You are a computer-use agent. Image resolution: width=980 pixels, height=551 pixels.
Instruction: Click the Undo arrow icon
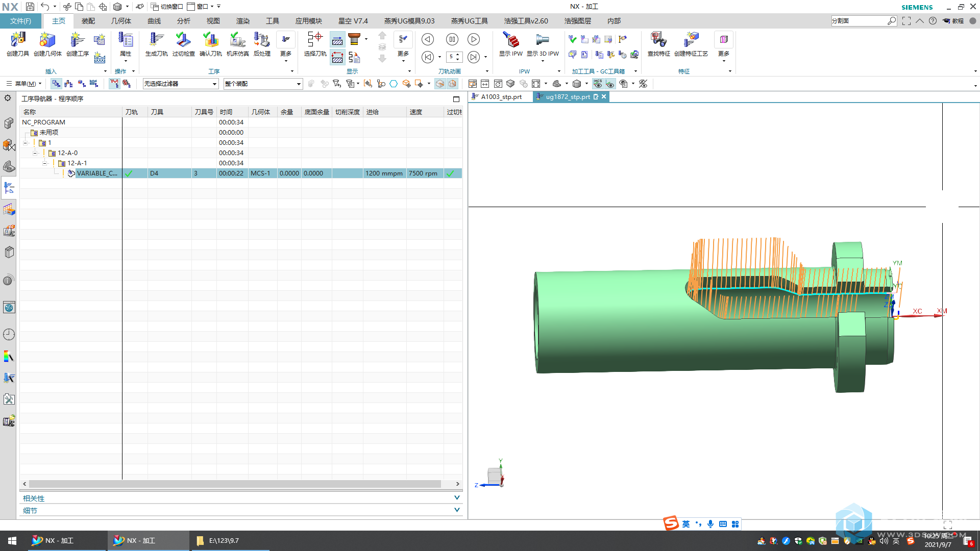coord(45,7)
